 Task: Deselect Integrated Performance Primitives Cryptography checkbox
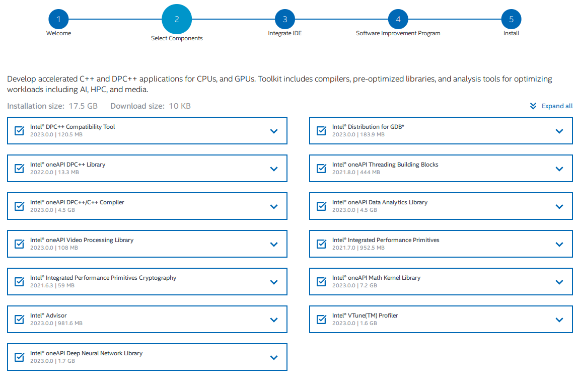[19, 281]
